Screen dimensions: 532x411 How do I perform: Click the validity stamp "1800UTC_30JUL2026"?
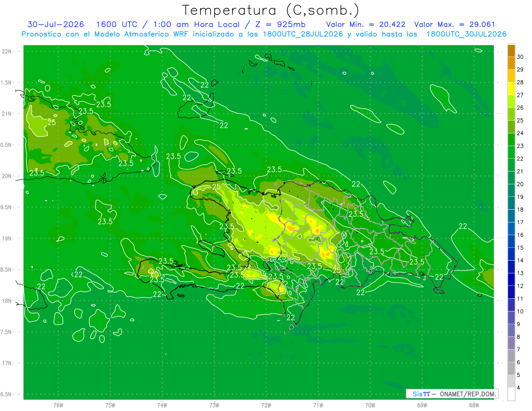pos(466,34)
